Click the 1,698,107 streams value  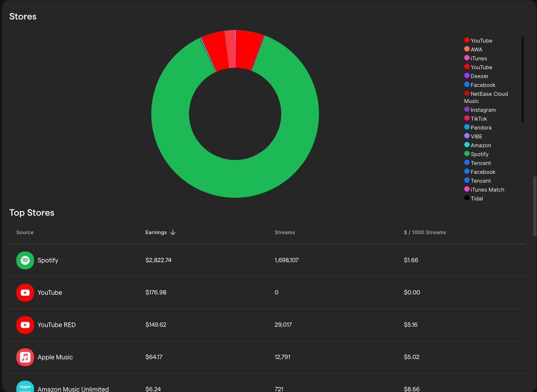point(287,260)
